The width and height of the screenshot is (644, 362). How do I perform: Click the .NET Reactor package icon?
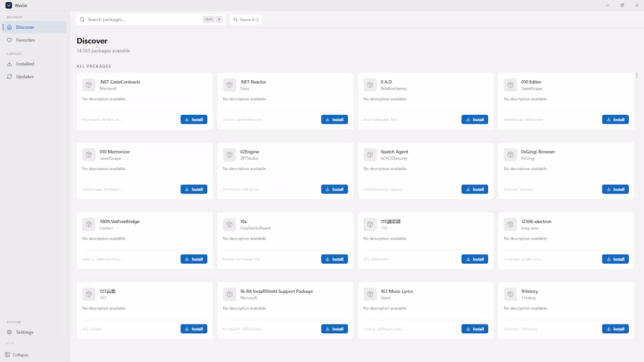pos(229,85)
